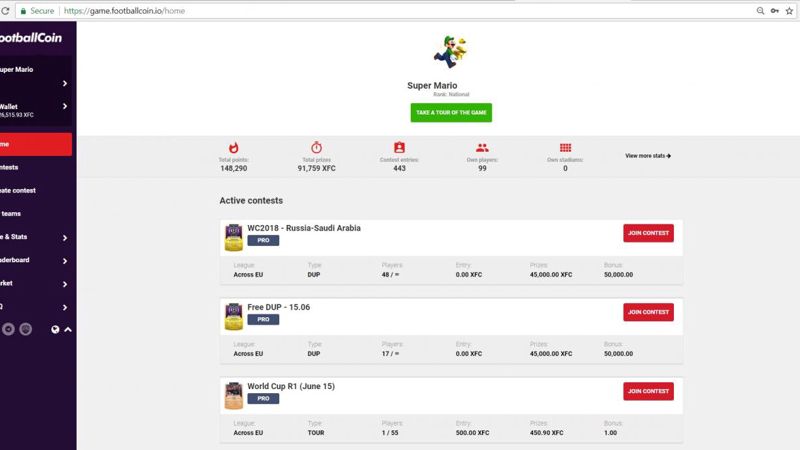The width and height of the screenshot is (800, 450).
Task: Expand the Wallet section chevron
Action: pos(65,106)
